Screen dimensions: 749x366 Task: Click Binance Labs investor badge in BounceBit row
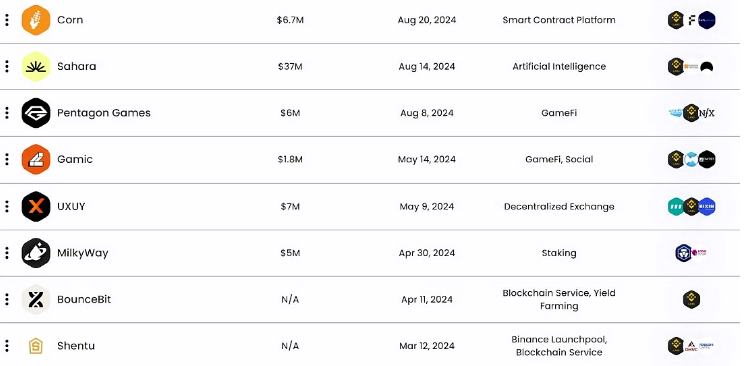(691, 300)
